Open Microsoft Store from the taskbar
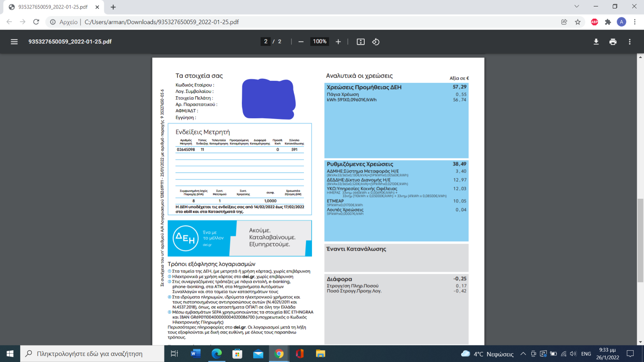Viewport: 644px width, 362px height. (x=237, y=354)
